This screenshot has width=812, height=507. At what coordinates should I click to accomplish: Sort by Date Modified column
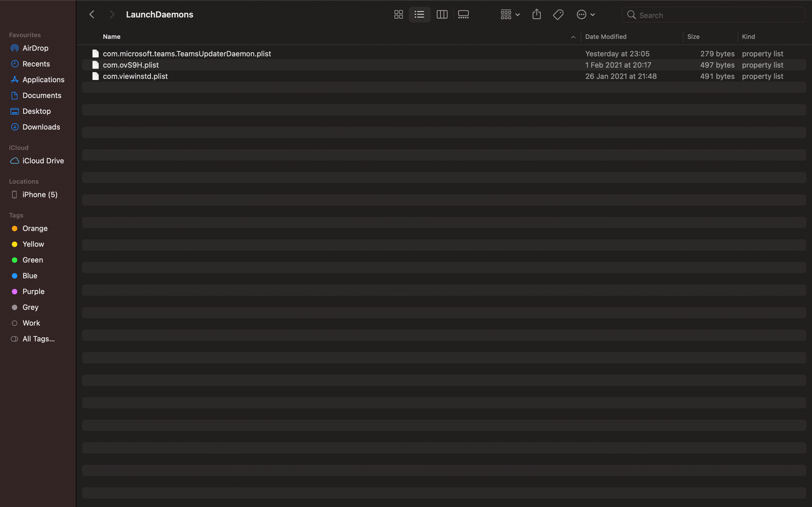tap(606, 37)
